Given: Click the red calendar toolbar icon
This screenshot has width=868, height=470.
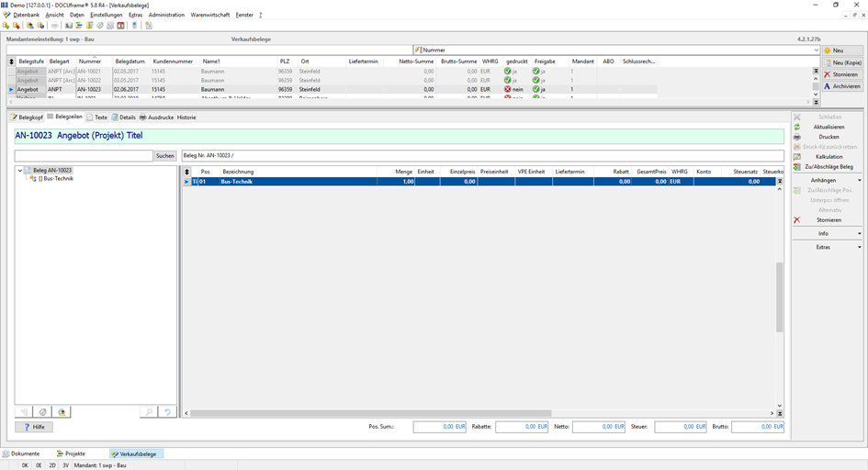Looking at the screenshot, I should coord(120,26).
